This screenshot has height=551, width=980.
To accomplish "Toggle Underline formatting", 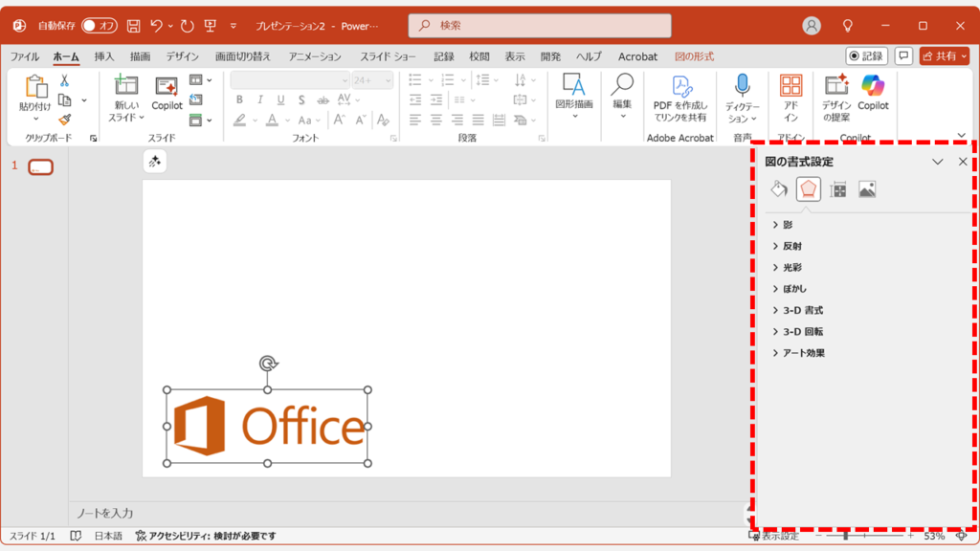I will tap(280, 99).
